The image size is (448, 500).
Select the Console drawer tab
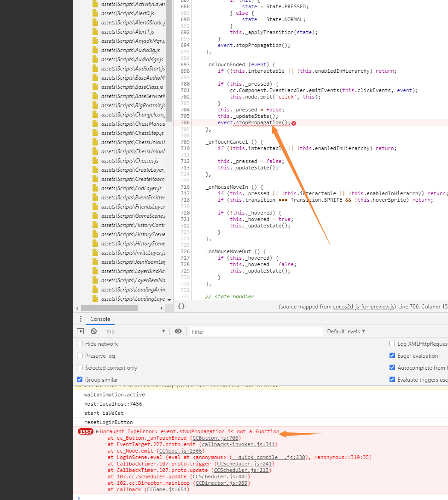click(100, 319)
